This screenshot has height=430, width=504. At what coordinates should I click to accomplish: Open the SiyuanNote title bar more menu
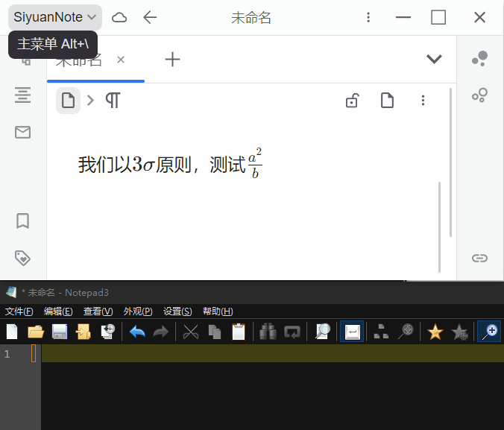[368, 17]
